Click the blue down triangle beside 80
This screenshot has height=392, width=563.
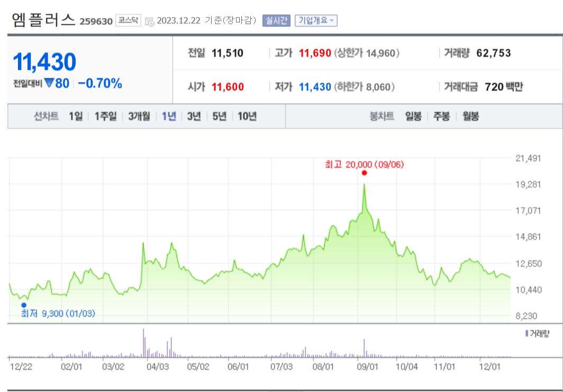coord(49,83)
